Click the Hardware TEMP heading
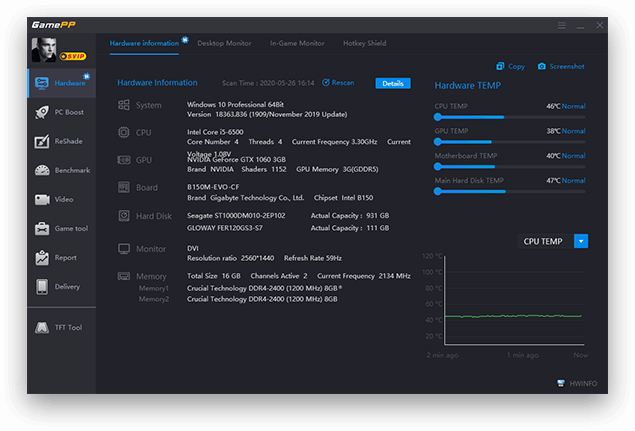This screenshot has width=635, height=431. coord(467,85)
